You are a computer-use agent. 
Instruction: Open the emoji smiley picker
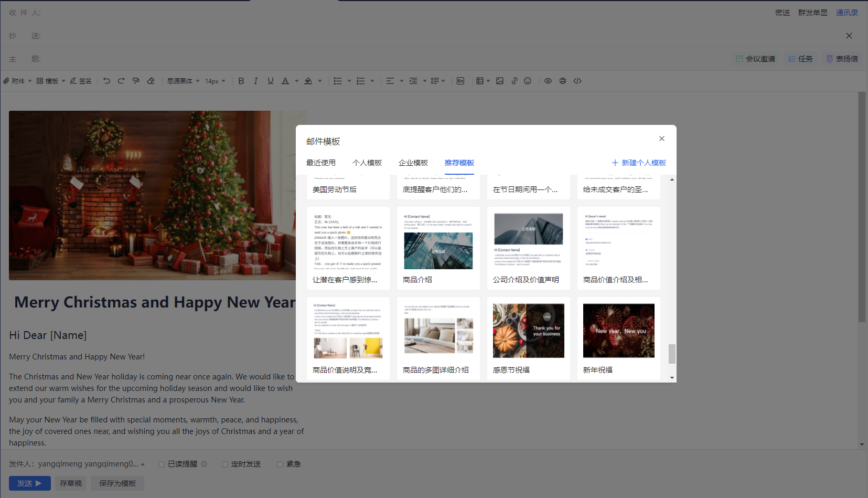528,81
